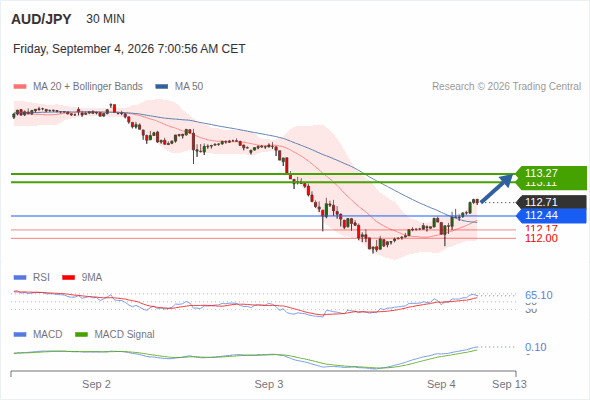Screen dimensions: 590x400
Task: Click the 112.44 pivot price tag
Action: [551, 216]
